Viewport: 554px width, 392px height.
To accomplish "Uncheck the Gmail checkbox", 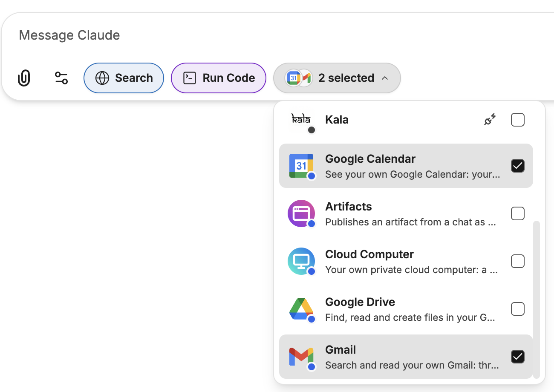I will click(518, 357).
